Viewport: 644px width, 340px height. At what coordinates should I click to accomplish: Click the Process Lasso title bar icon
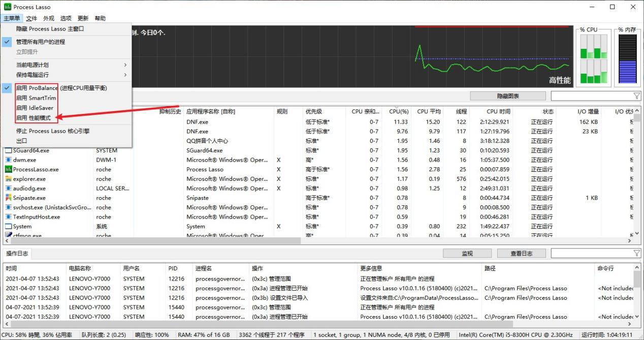pyautogui.click(x=8, y=7)
